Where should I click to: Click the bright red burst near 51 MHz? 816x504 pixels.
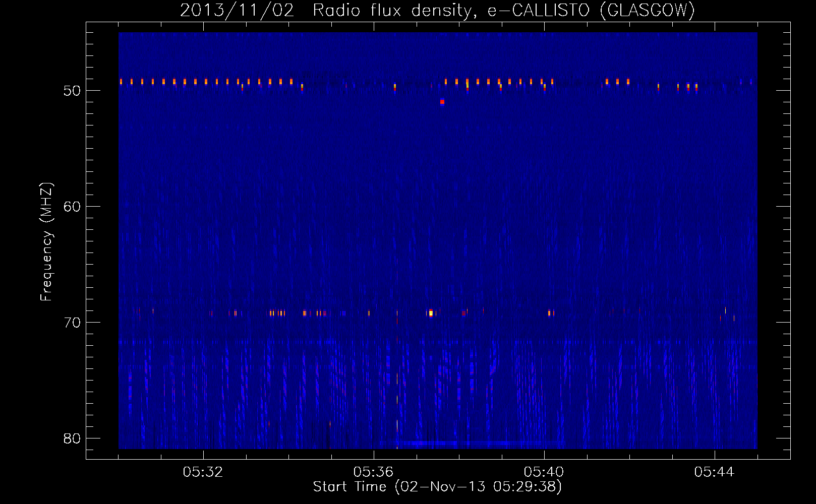tap(442, 102)
